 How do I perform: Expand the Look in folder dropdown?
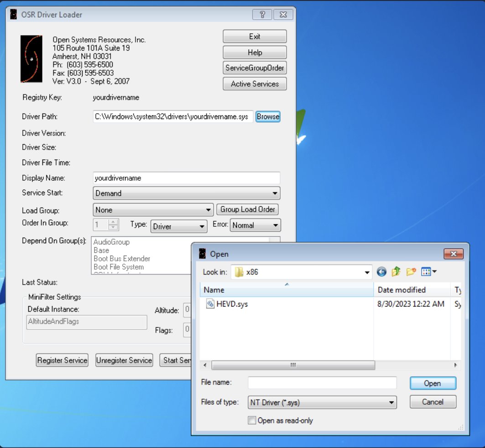pyautogui.click(x=367, y=272)
